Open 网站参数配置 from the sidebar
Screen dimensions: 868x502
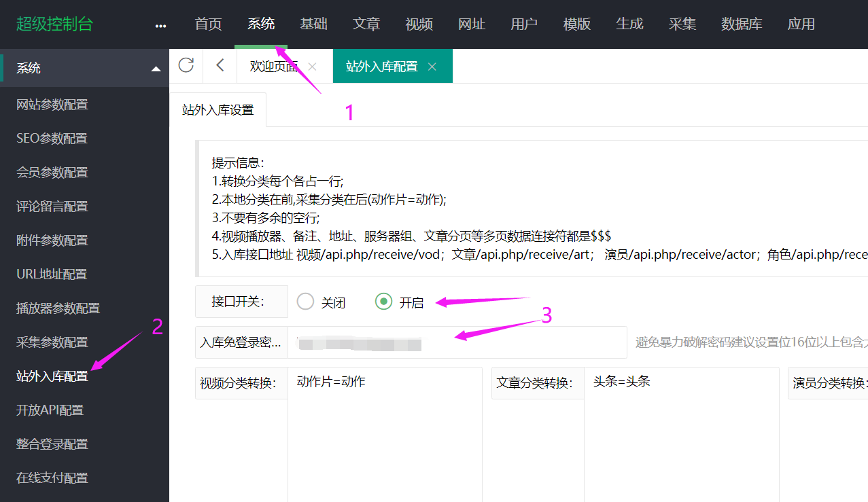[52, 104]
